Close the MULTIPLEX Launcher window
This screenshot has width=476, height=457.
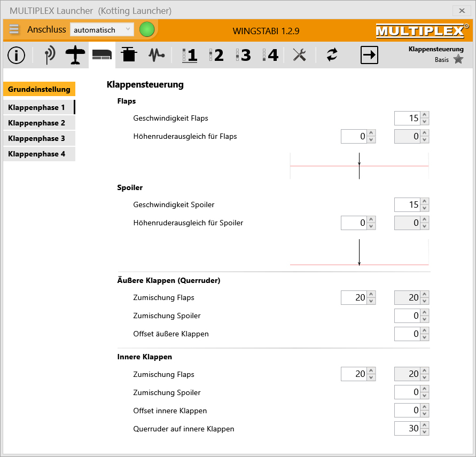click(462, 11)
